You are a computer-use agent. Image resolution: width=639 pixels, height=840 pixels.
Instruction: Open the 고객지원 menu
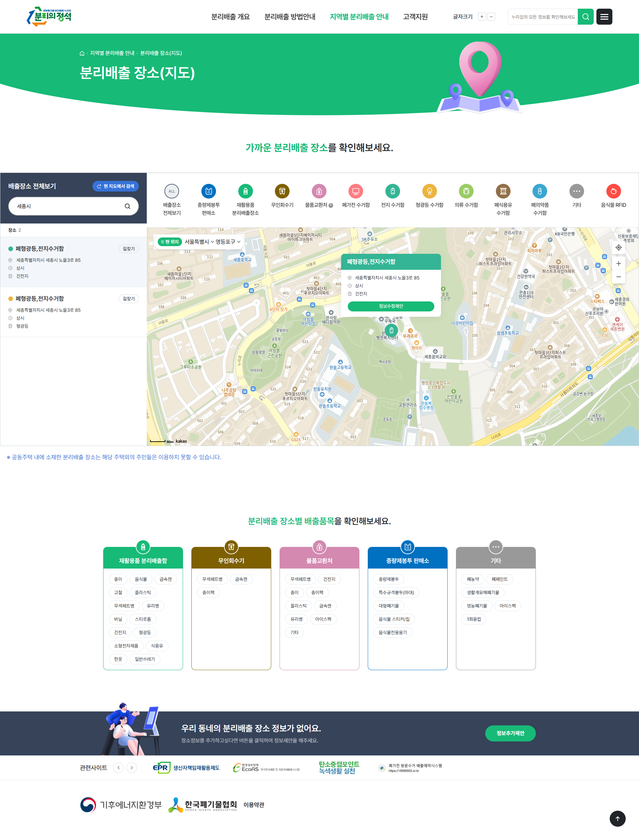click(x=415, y=17)
